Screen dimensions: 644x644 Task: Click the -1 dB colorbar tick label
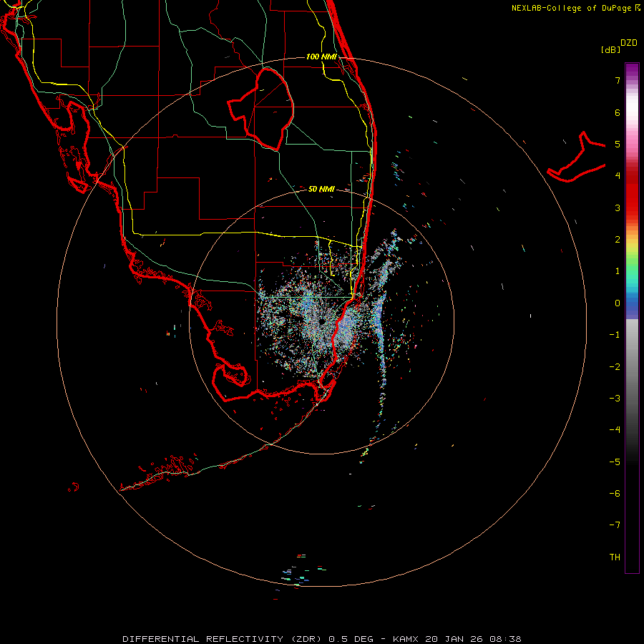tap(615, 335)
